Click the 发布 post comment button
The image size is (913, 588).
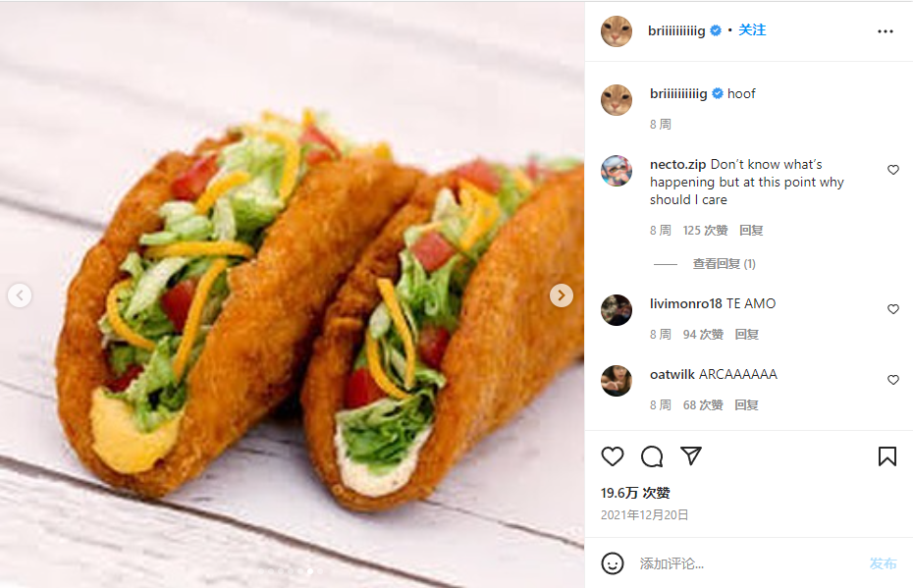pyautogui.click(x=883, y=563)
